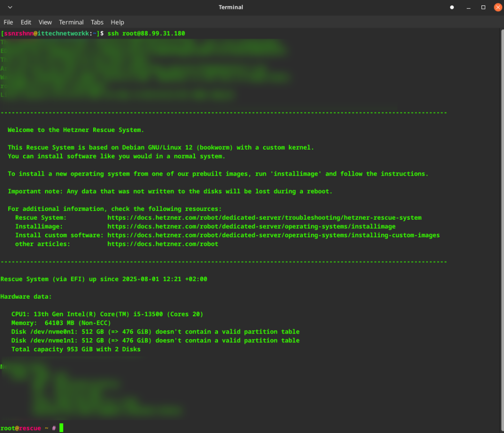Click the always-on-top dot icon
504x433 pixels.
coord(452,7)
